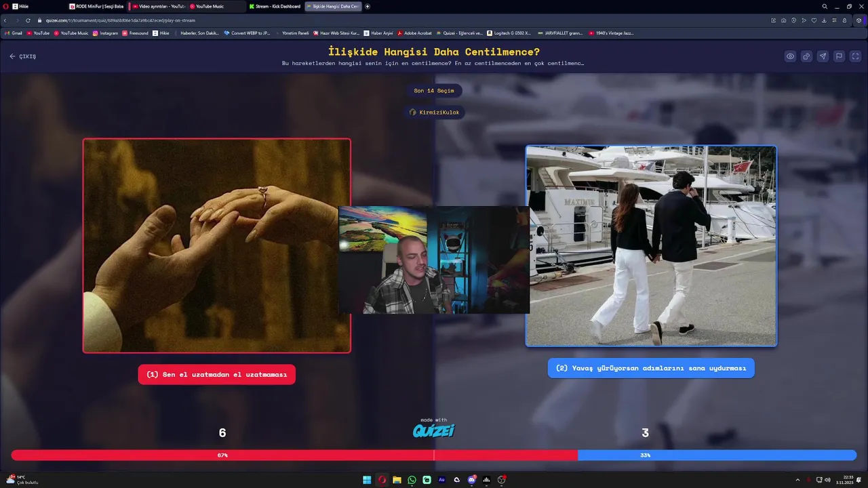Click the KirmiziKulak user badge
The height and width of the screenshot is (488, 868).
coord(434,113)
